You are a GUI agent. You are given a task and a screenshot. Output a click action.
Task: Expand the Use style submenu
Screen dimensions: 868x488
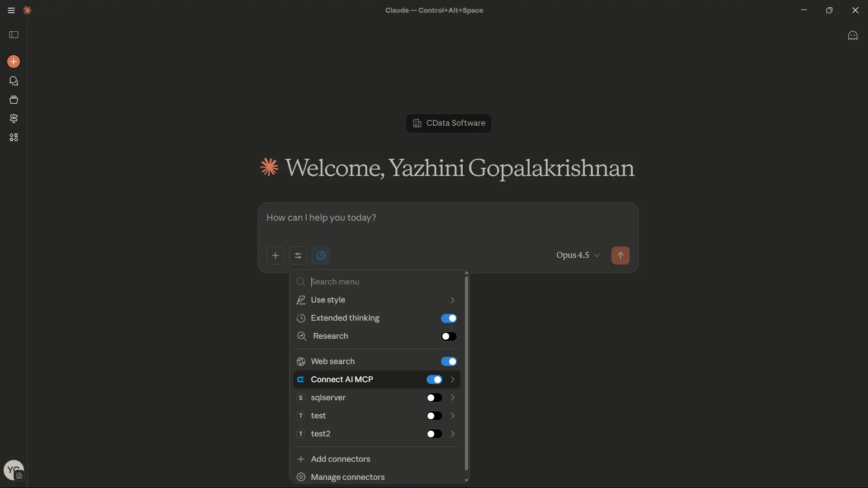pos(452,300)
